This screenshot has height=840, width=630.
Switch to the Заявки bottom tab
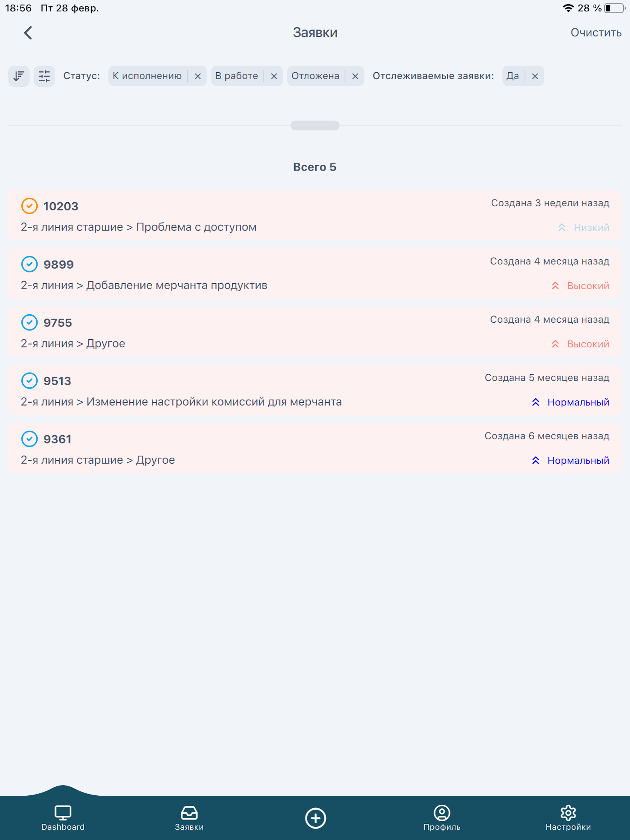(x=189, y=818)
